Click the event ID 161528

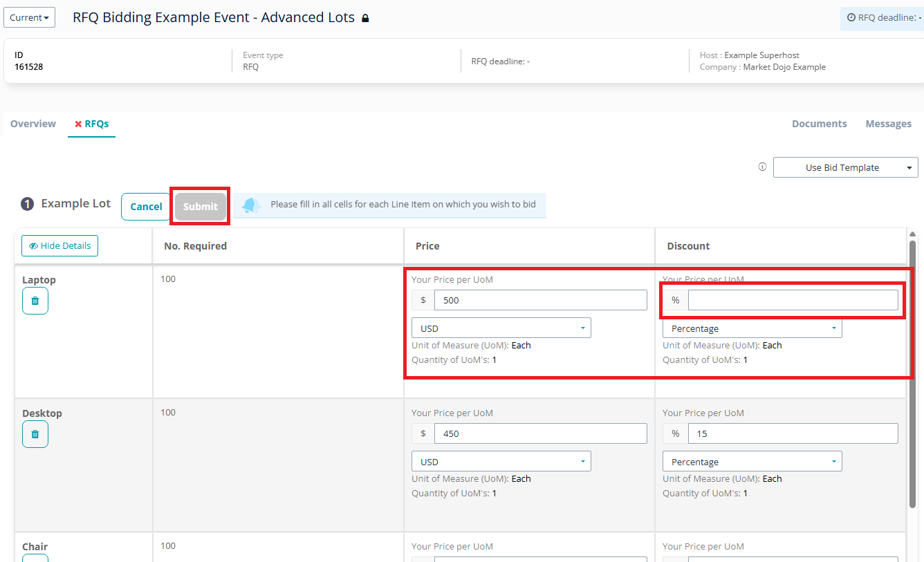point(29,67)
